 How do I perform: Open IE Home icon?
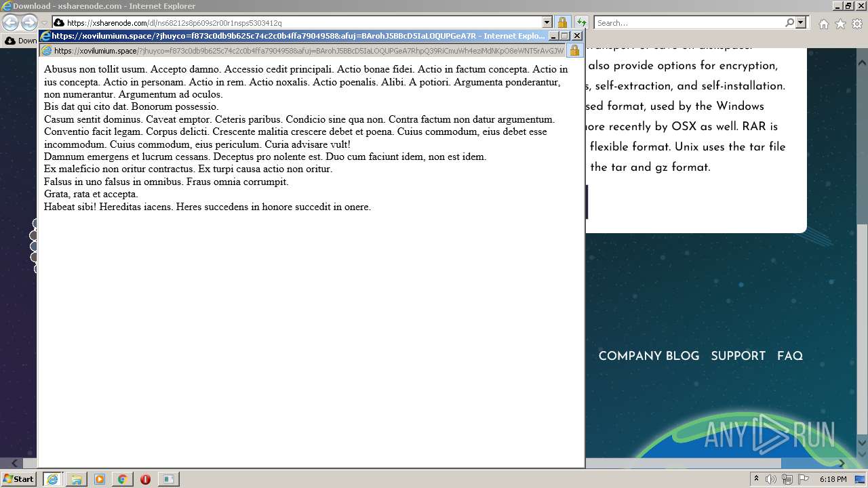click(823, 24)
